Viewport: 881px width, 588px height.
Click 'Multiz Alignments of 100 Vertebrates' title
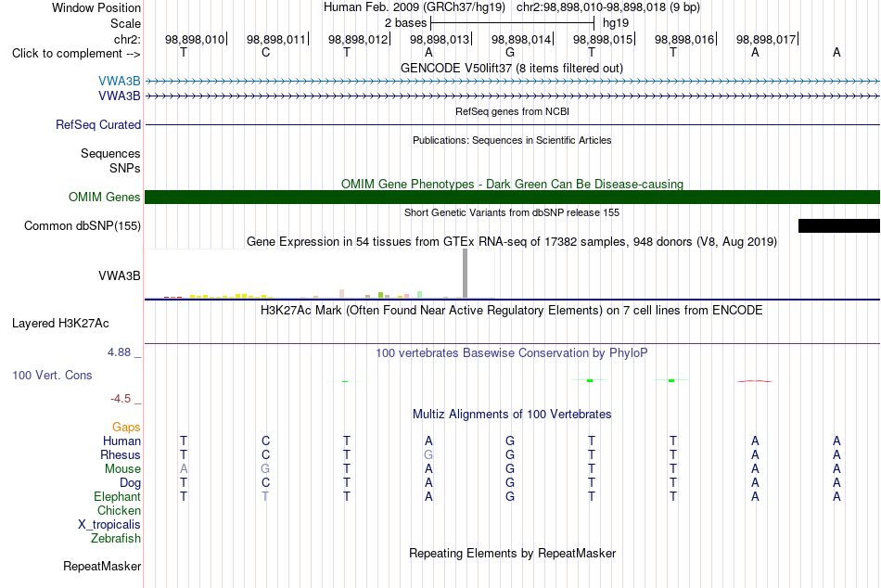pyautogui.click(x=512, y=415)
